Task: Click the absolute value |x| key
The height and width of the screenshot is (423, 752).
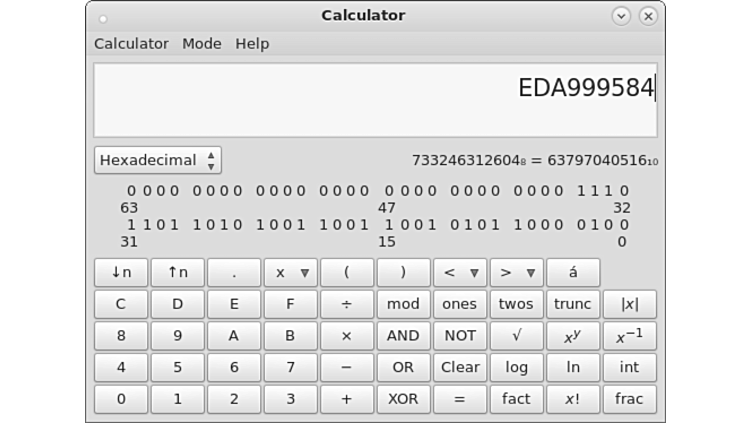Action: point(629,304)
